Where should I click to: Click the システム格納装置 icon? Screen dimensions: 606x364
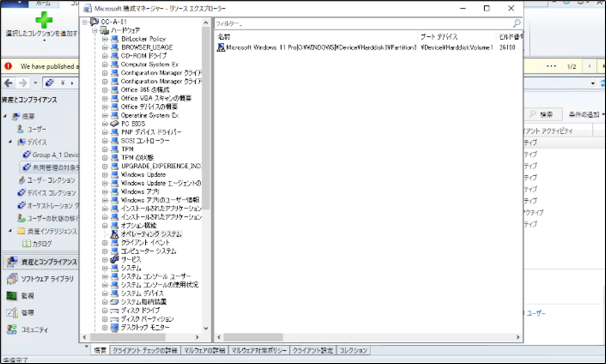tap(114, 302)
